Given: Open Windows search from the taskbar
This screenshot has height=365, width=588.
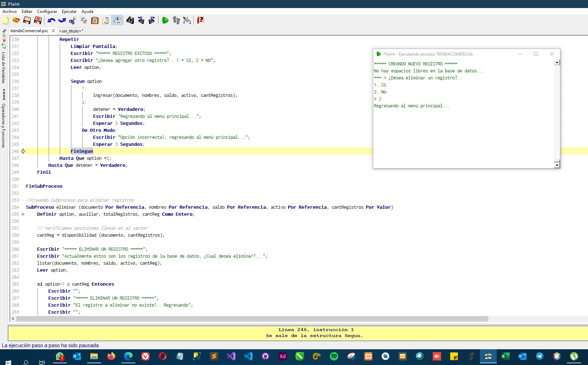Looking at the screenshot, I should 26,363.
